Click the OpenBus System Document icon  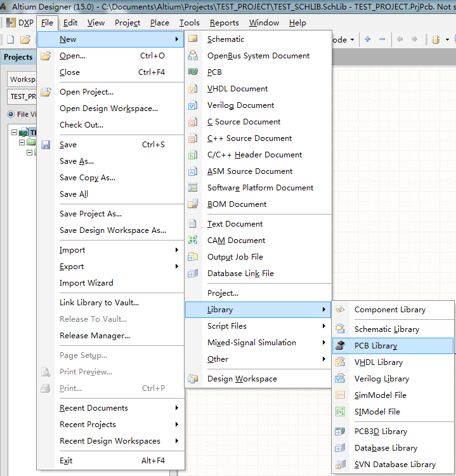coord(193,56)
